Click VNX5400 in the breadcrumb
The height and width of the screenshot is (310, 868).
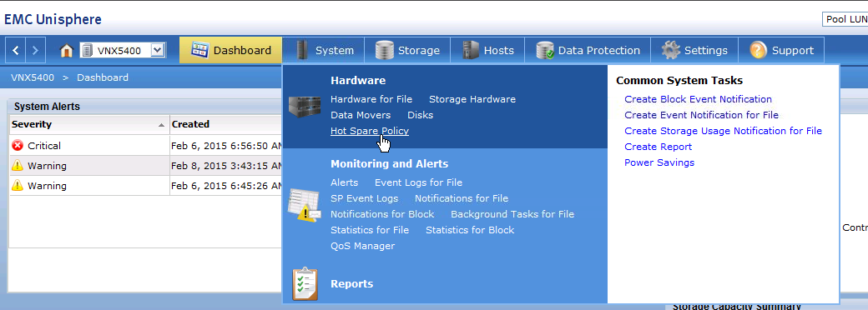point(33,77)
